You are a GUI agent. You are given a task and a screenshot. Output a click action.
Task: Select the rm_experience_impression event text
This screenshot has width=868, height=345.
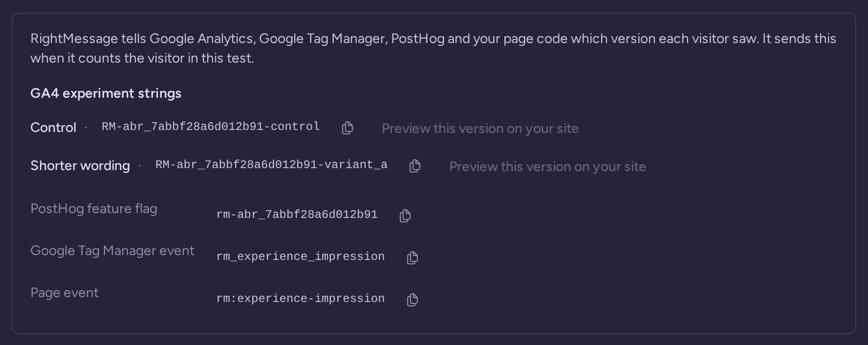[300, 257]
